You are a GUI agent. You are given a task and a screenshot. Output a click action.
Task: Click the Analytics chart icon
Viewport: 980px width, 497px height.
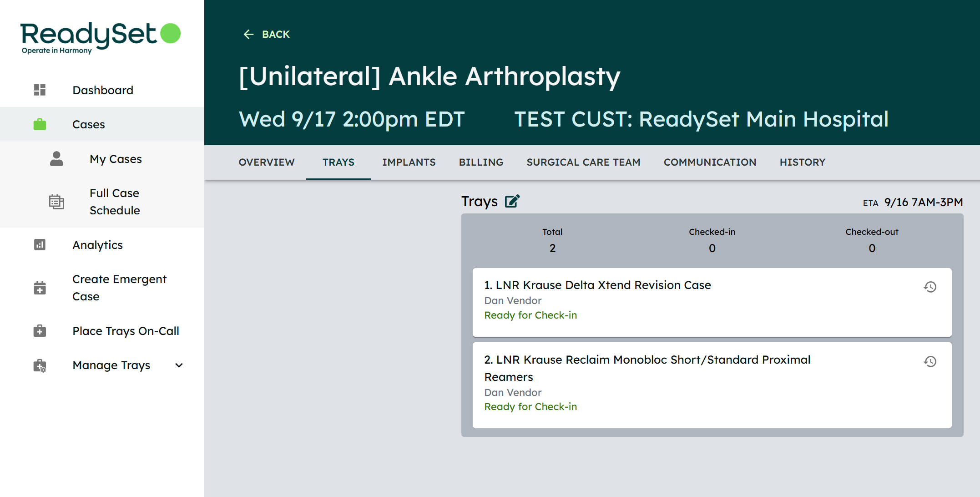40,245
